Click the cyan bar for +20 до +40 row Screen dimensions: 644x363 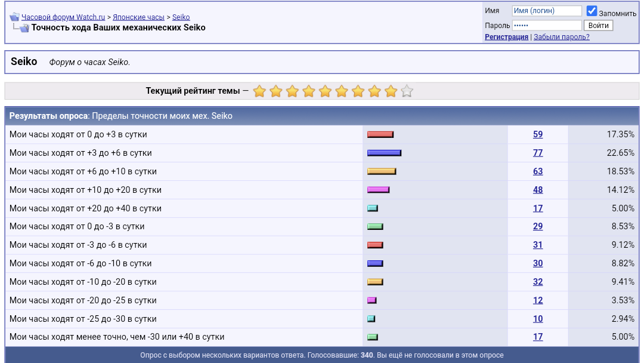(x=373, y=208)
